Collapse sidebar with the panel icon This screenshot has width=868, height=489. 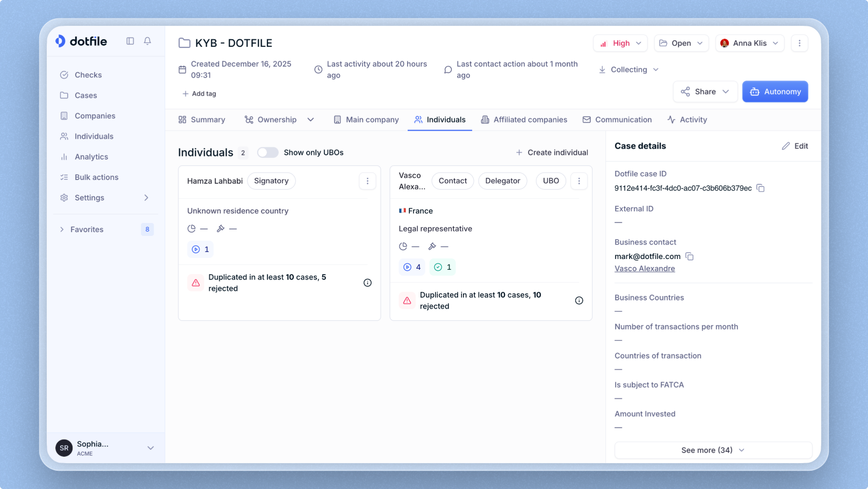pos(130,41)
